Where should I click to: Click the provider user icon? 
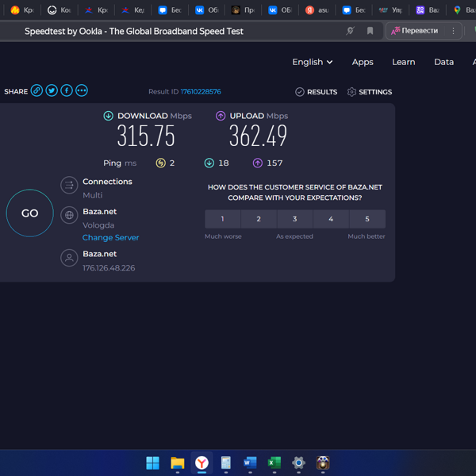69,258
